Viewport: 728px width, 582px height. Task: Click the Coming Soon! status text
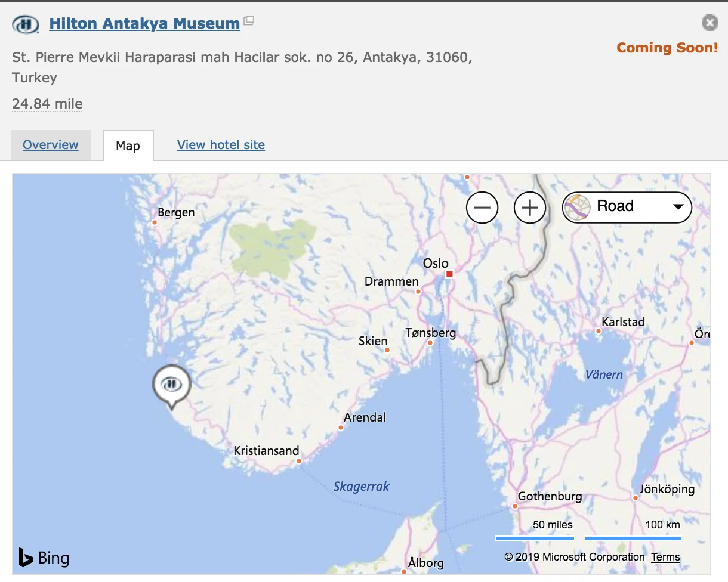pos(667,48)
